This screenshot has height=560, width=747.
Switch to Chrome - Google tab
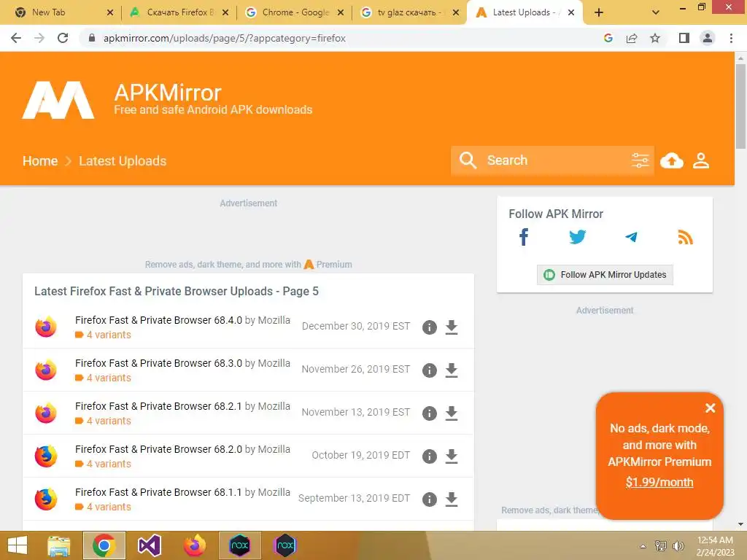[295, 12]
